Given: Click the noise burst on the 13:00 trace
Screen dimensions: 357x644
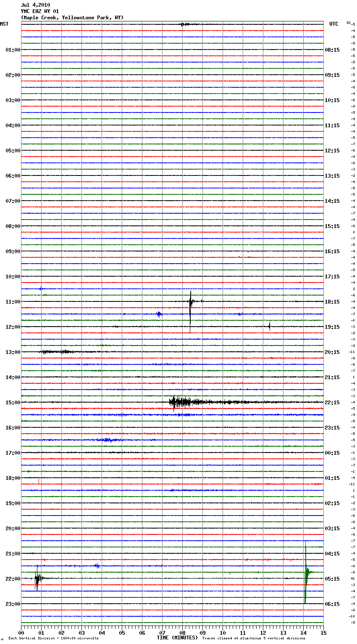Looking at the screenshot, I should click(x=57, y=352).
